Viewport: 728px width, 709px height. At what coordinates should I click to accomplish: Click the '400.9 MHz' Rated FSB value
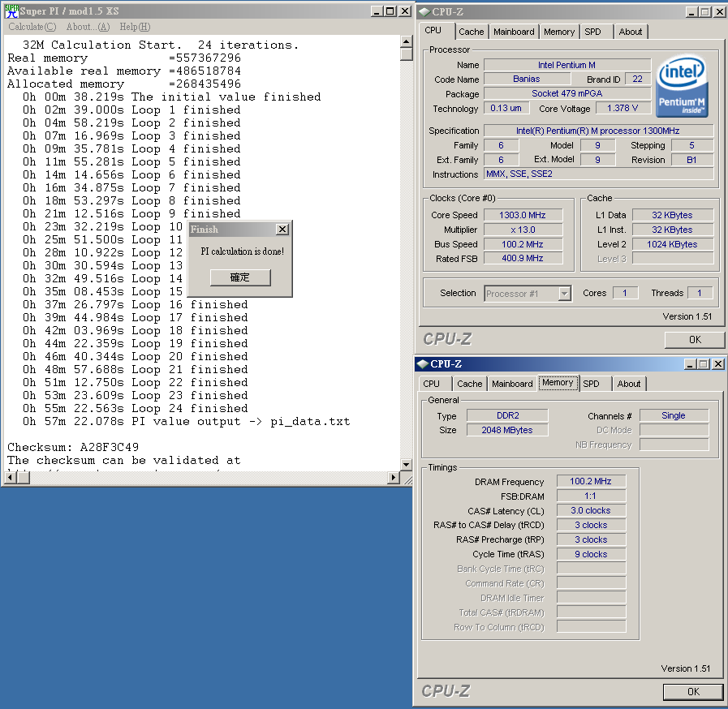click(x=523, y=258)
